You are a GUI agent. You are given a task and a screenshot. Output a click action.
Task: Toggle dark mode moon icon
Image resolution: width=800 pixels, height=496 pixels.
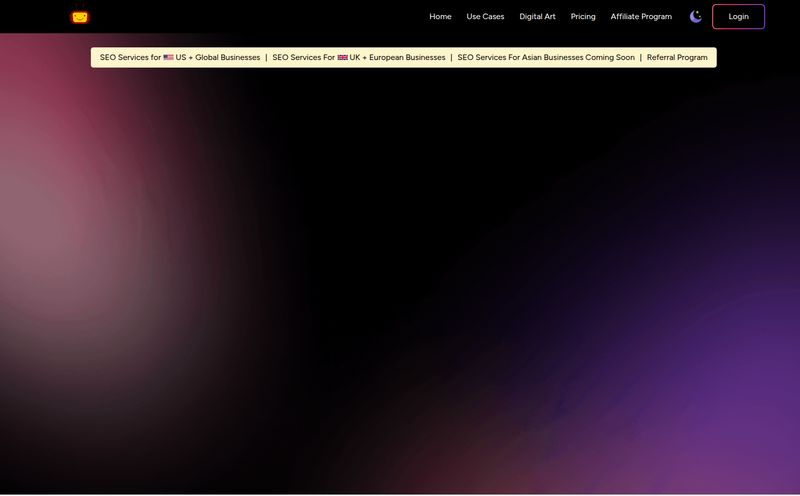click(695, 17)
